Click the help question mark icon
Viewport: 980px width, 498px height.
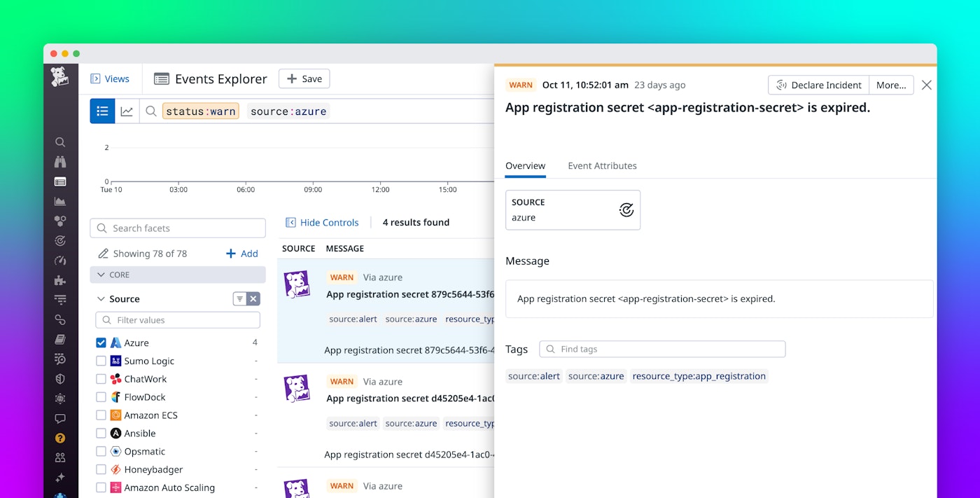point(60,438)
